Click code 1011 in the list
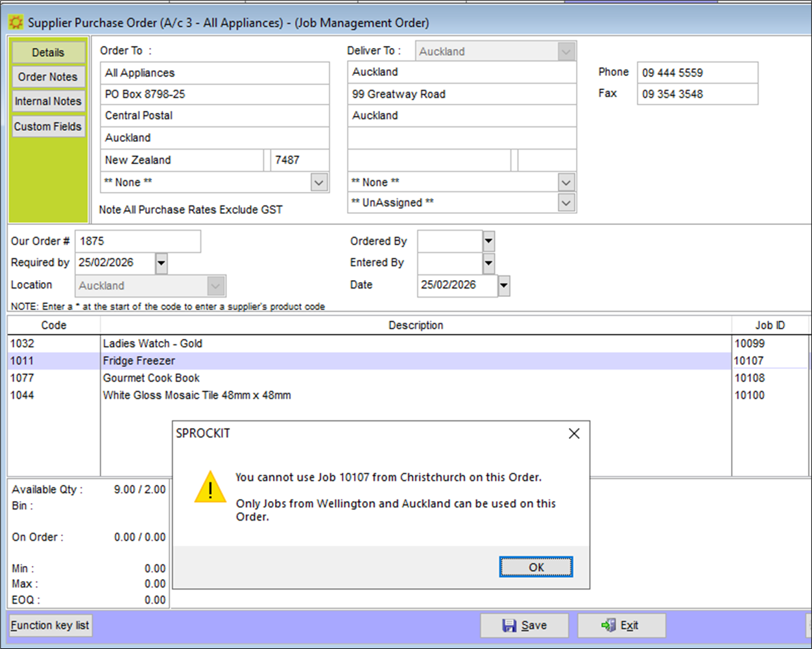The width and height of the screenshot is (812, 649). (x=22, y=361)
